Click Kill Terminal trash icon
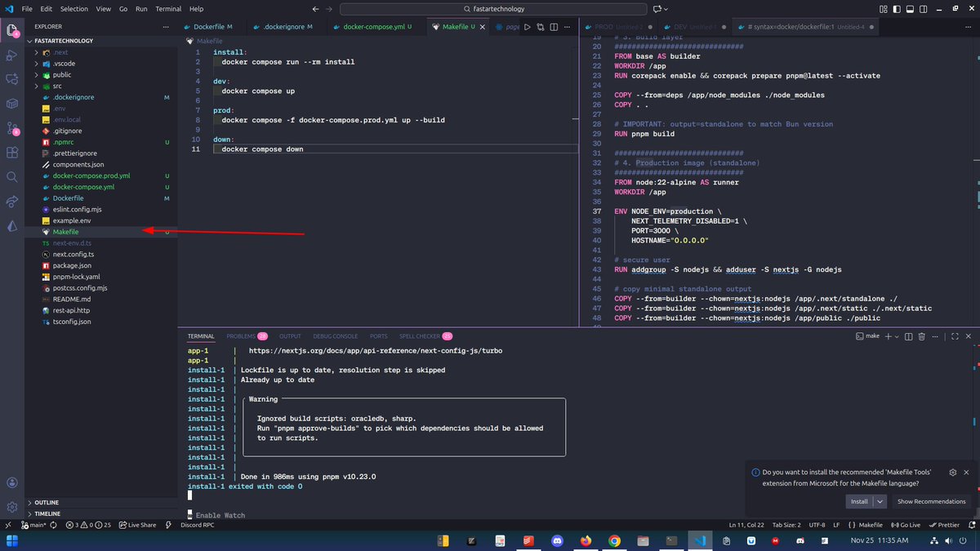 tap(921, 335)
